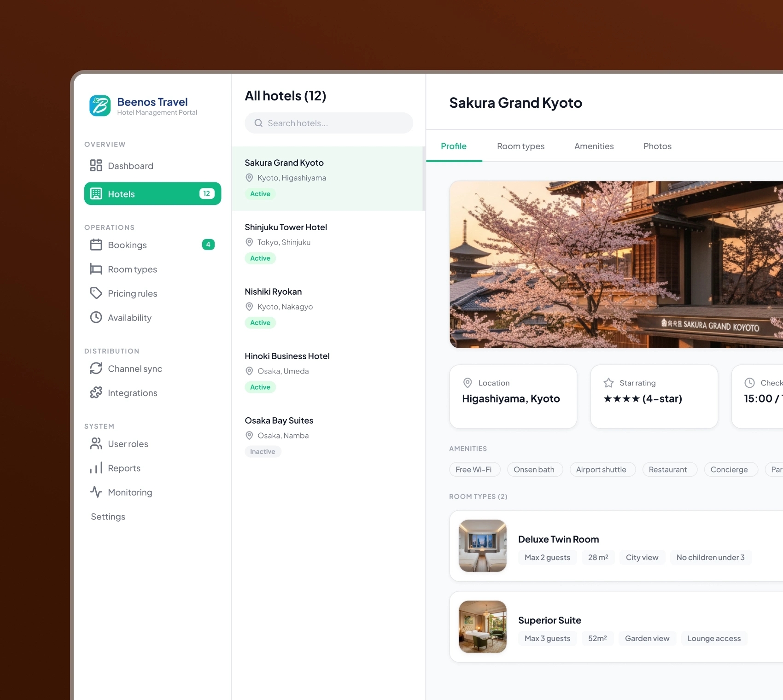Open the Dashboard grid icon
The width and height of the screenshot is (783, 700).
click(96, 166)
